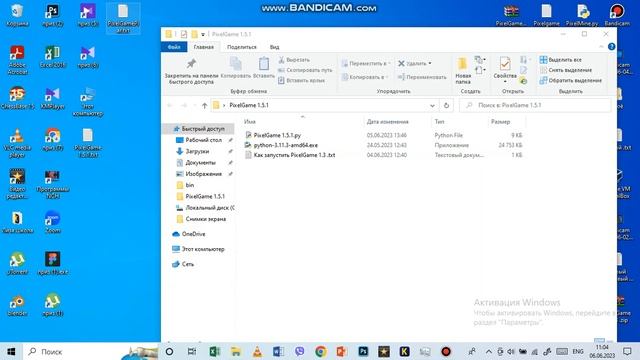Click the Back navigation arrow
Viewport: 640px width, 360px height.
click(x=170, y=105)
